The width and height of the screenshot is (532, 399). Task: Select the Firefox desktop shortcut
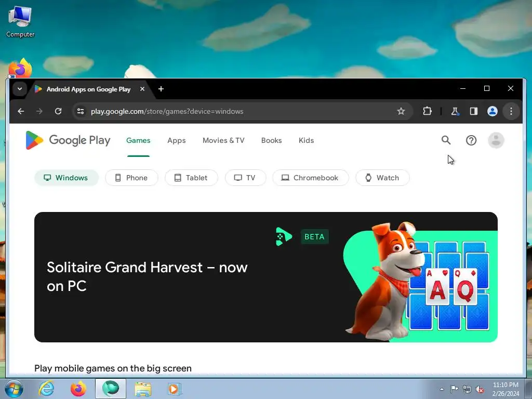(20, 68)
